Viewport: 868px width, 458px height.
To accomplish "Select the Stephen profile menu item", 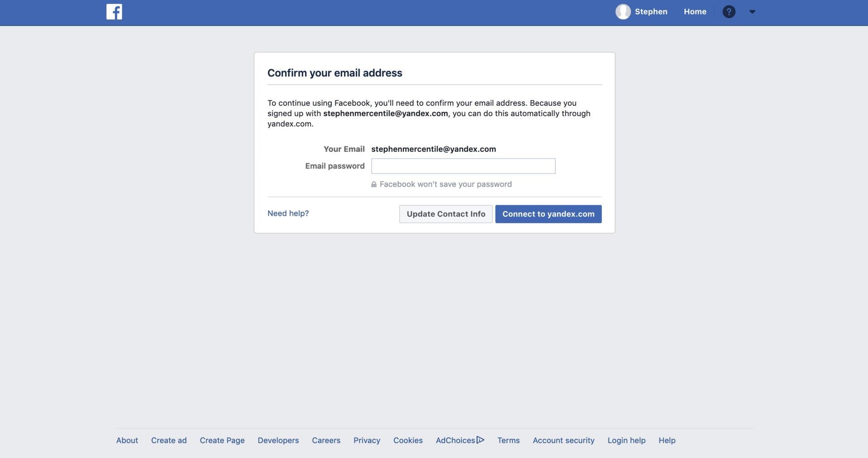I will tap(651, 12).
